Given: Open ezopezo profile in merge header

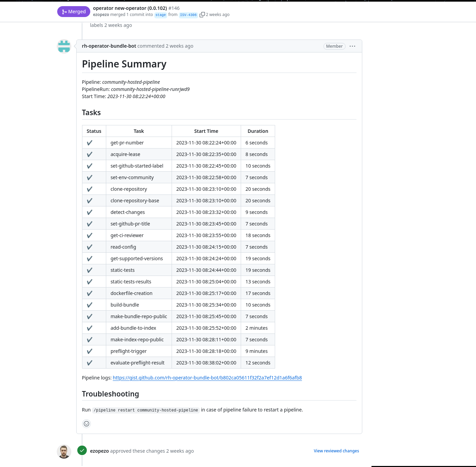Looking at the screenshot, I should [101, 15].
